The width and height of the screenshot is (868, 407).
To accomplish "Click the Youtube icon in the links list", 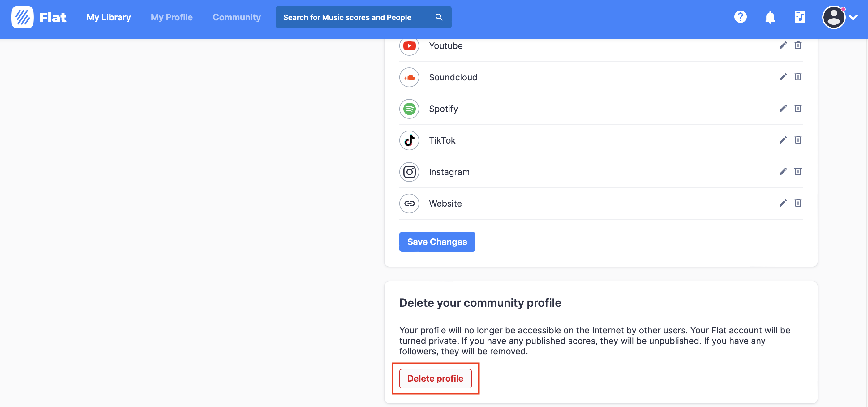I will tap(409, 46).
